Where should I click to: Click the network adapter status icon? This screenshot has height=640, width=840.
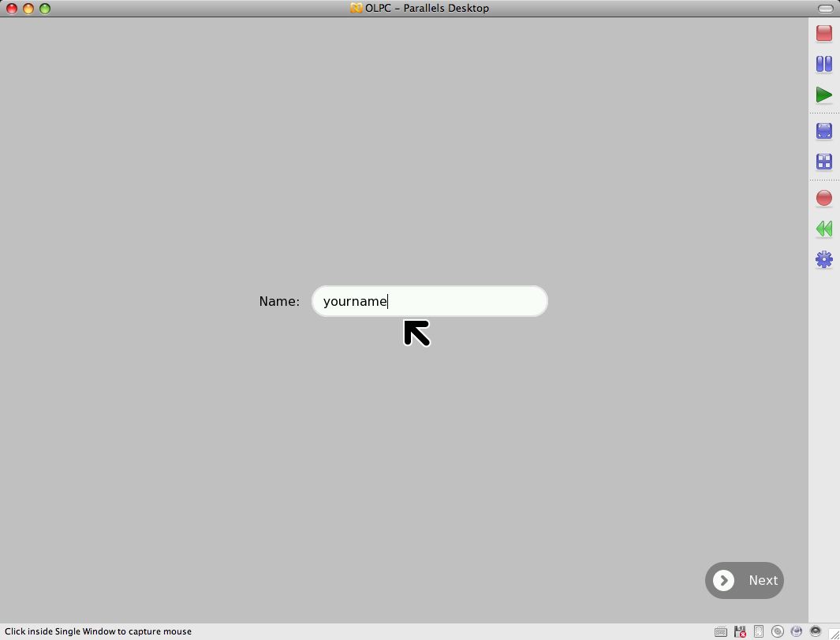pyautogui.click(x=797, y=631)
